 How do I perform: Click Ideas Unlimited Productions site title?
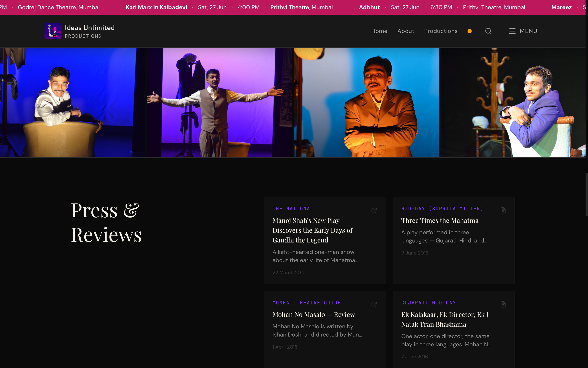[90, 31]
